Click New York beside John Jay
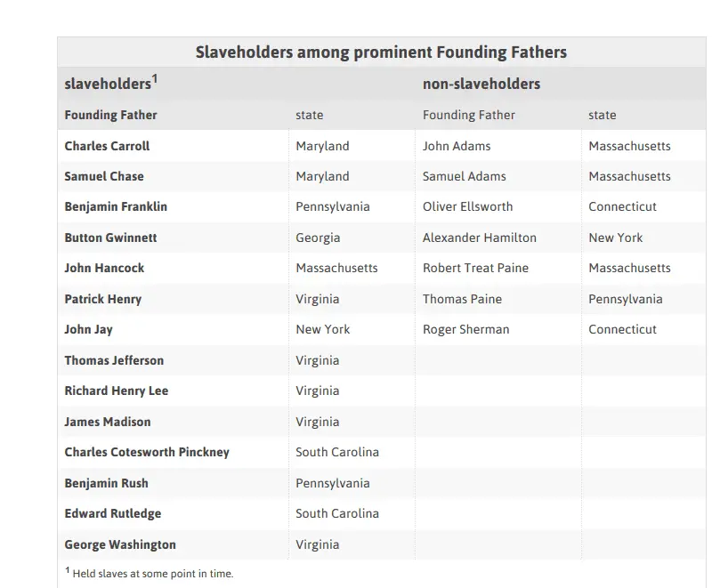This screenshot has height=588, width=720. (323, 329)
